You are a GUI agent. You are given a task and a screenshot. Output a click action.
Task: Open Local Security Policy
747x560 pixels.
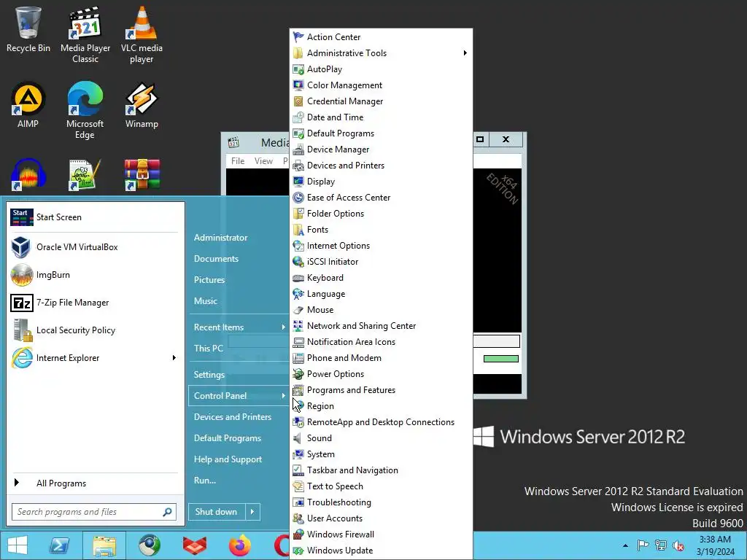[x=94, y=330]
